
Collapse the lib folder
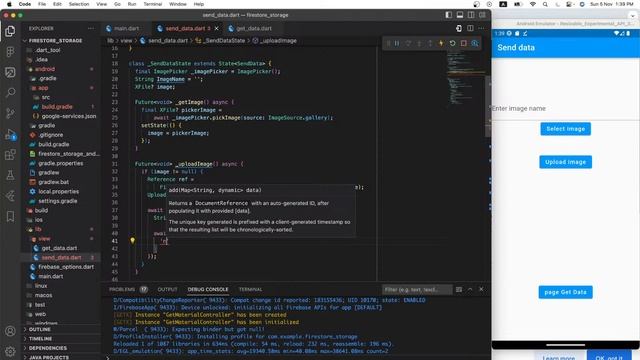pos(38,229)
